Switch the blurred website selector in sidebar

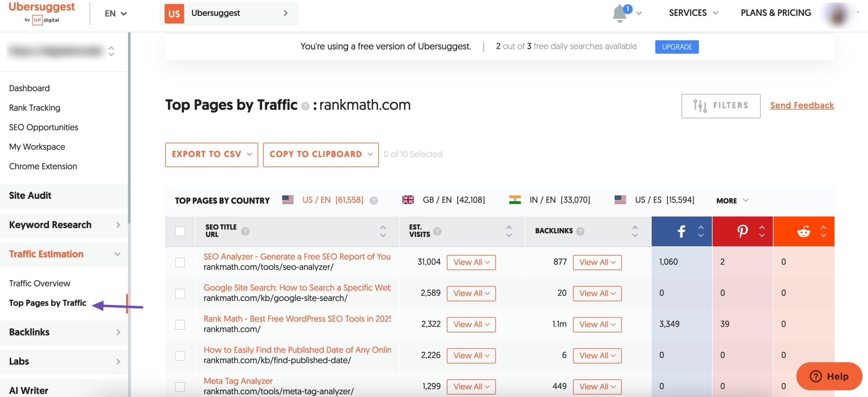[61, 51]
